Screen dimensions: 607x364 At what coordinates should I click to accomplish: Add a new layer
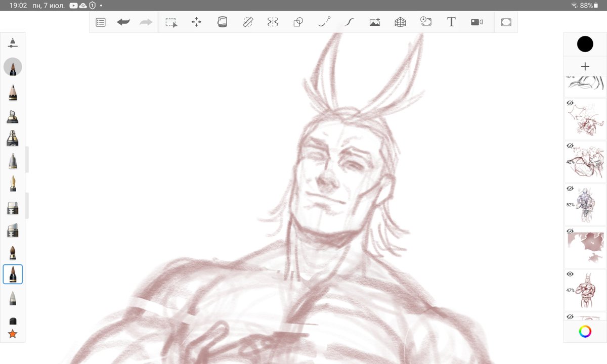(x=585, y=66)
